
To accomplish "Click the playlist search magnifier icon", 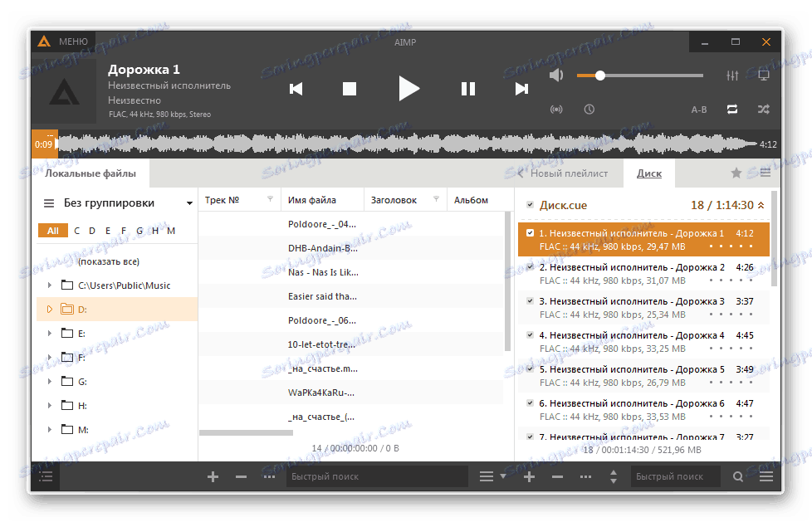I will click(x=738, y=476).
